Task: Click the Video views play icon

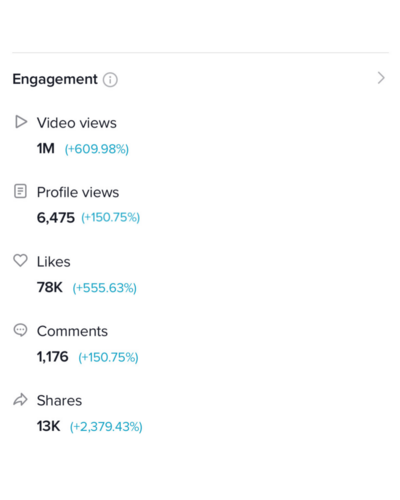Action: 21,122
